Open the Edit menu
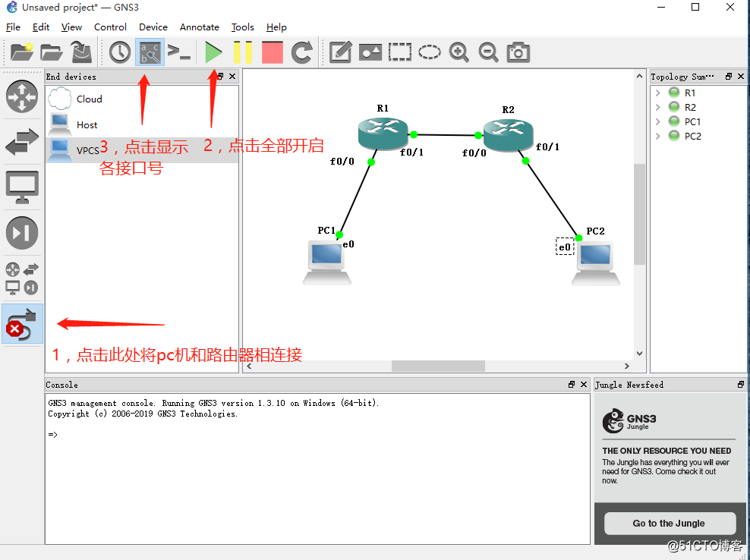The width and height of the screenshot is (750, 560). pyautogui.click(x=41, y=27)
